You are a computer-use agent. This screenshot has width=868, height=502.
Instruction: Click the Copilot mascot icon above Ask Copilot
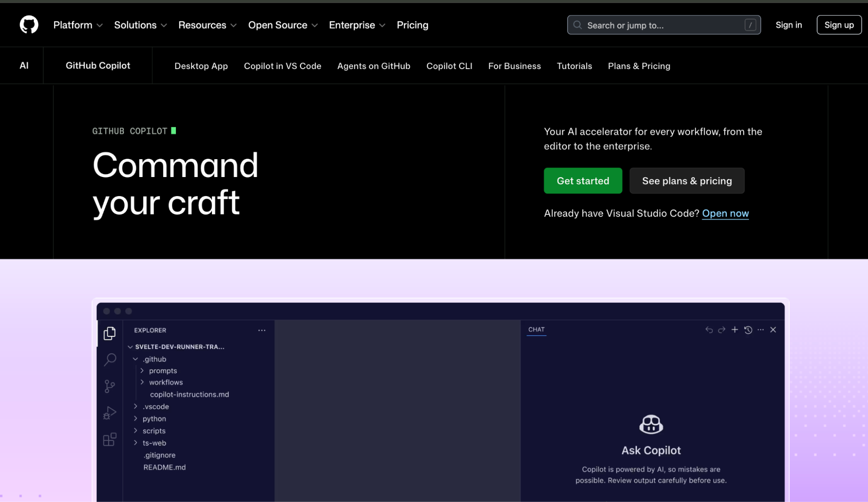(x=651, y=424)
